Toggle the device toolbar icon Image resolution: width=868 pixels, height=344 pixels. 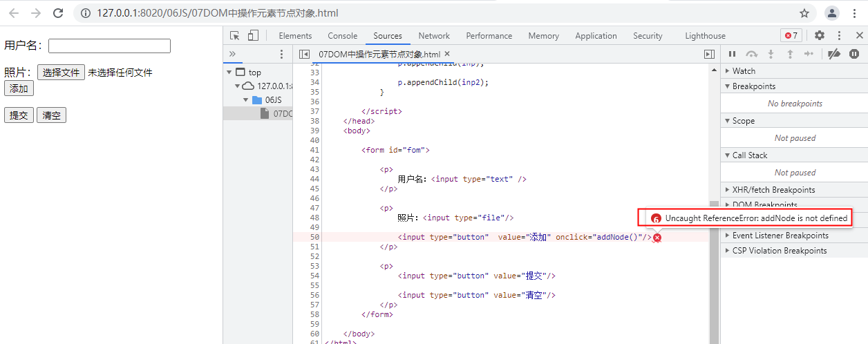click(x=253, y=36)
